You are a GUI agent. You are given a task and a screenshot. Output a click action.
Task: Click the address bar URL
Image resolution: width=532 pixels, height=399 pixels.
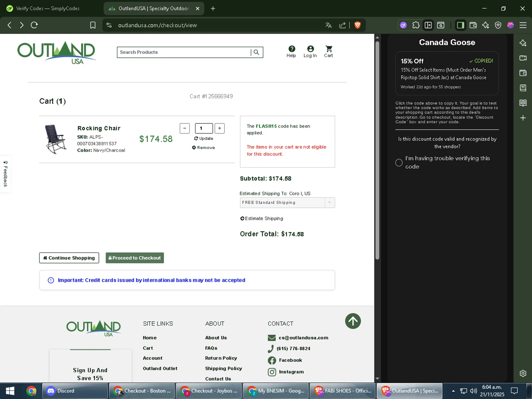pos(157,25)
